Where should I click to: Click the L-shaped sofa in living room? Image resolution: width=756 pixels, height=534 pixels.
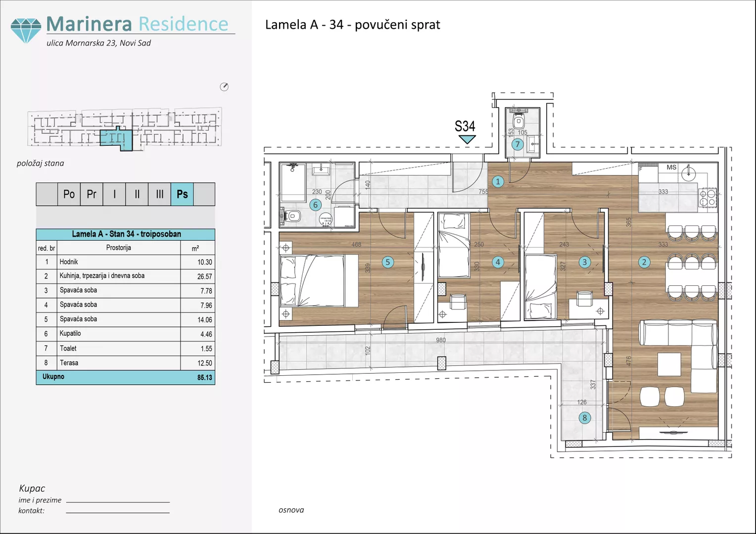coord(678,356)
